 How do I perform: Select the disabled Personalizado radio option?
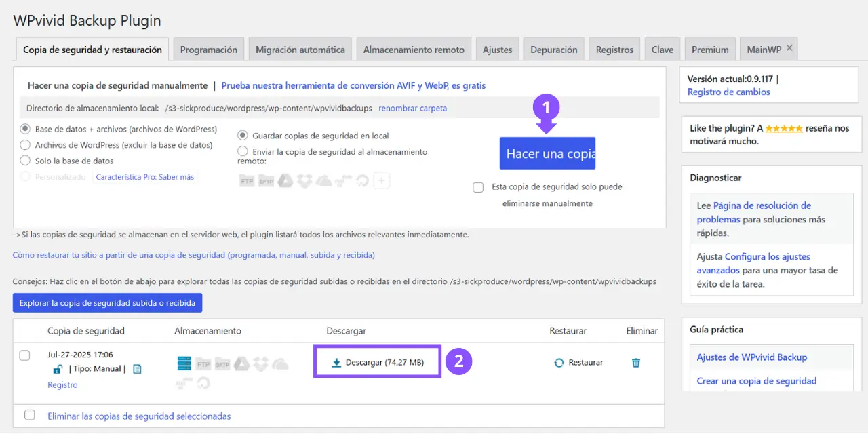pyautogui.click(x=25, y=176)
